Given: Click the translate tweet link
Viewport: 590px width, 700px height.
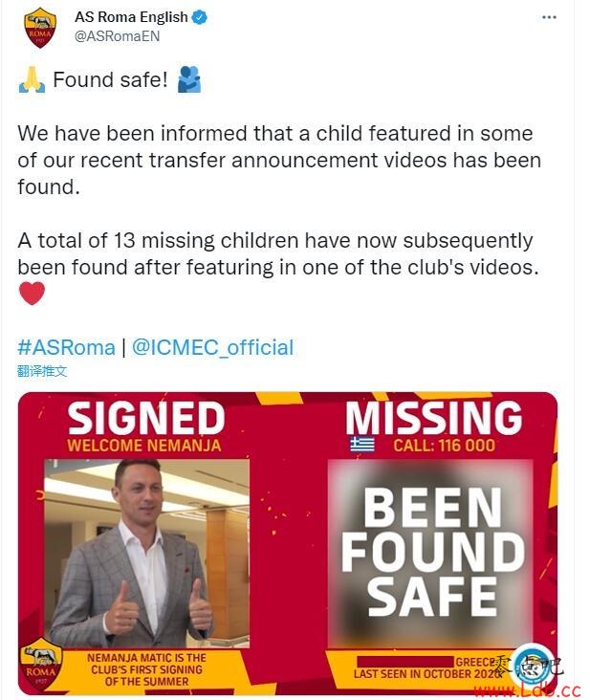Looking at the screenshot, I should point(42,371).
